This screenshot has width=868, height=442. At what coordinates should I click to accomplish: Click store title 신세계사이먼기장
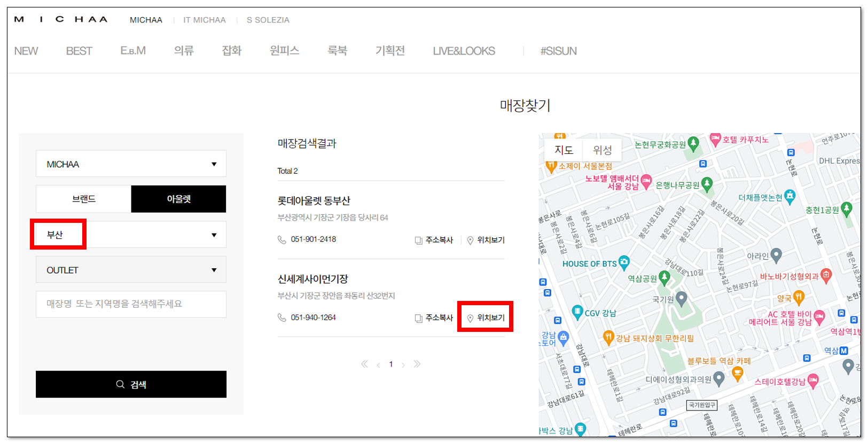coord(312,279)
